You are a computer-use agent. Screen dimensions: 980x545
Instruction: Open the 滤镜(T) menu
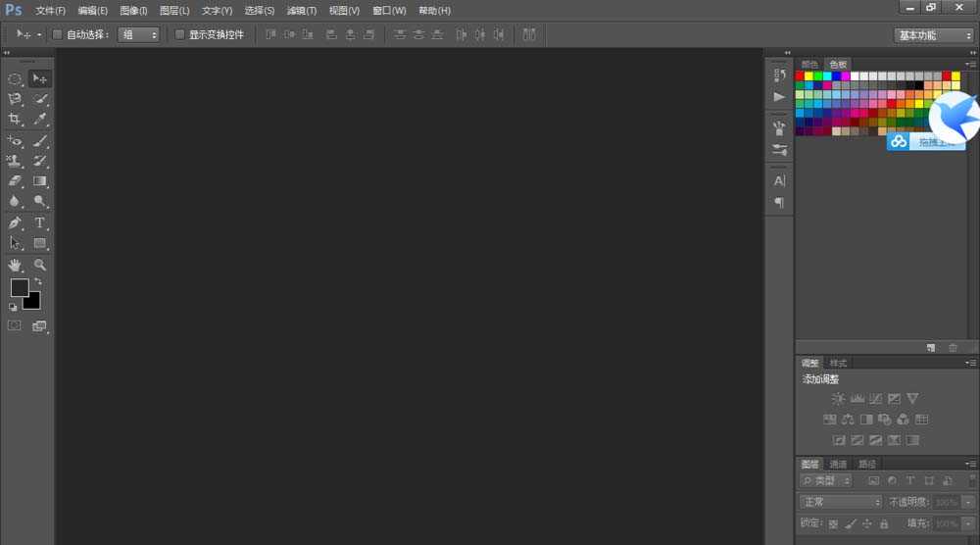click(302, 11)
